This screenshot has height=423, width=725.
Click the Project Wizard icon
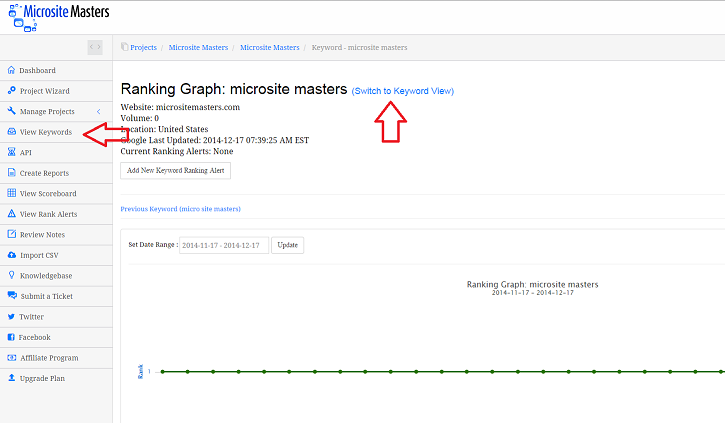point(12,91)
